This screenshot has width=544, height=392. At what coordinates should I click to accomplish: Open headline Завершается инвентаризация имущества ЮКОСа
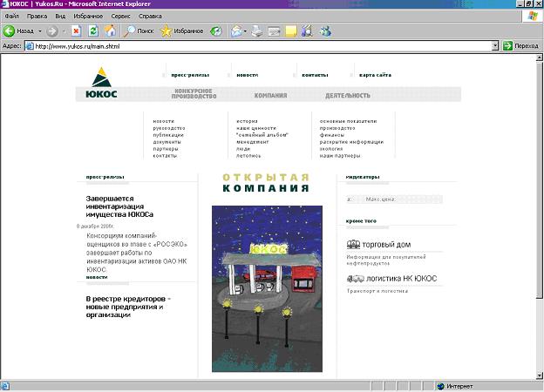119,206
